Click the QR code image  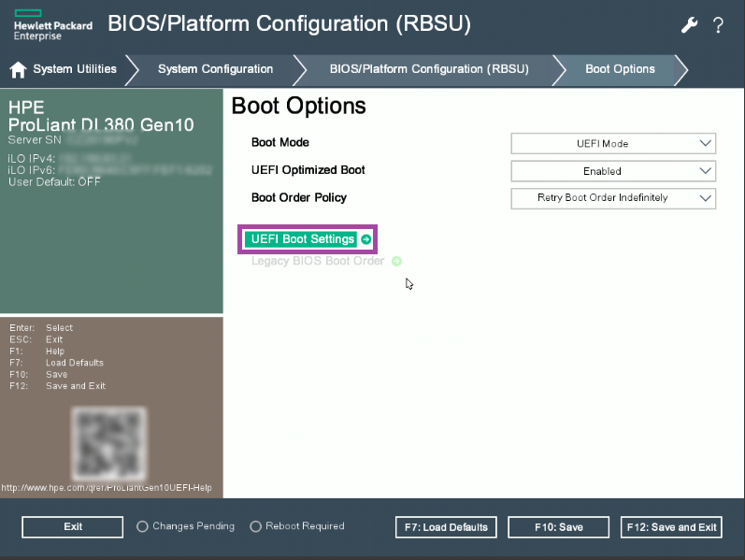point(108,443)
